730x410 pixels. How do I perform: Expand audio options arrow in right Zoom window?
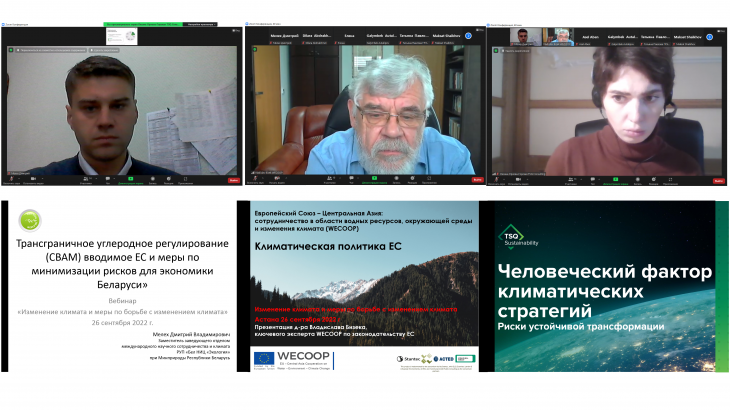504,179
